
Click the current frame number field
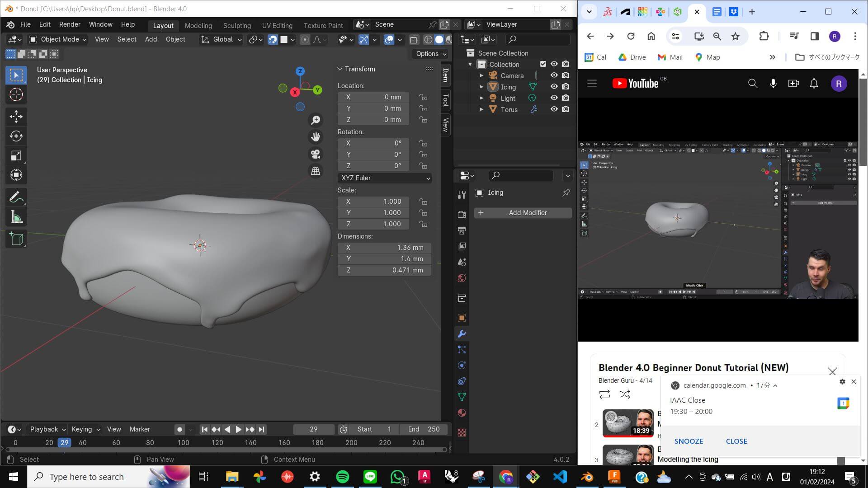pyautogui.click(x=314, y=429)
